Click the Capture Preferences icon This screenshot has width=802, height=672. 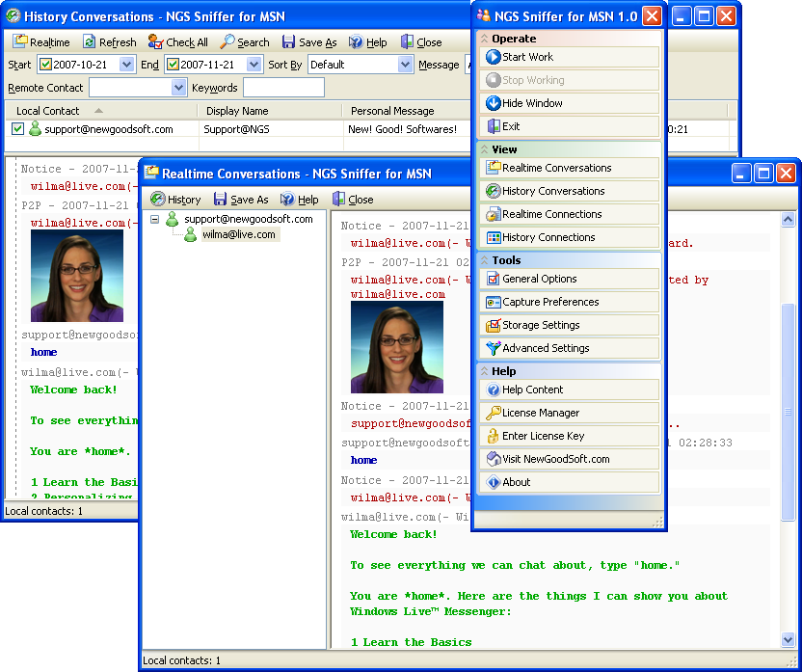click(494, 302)
